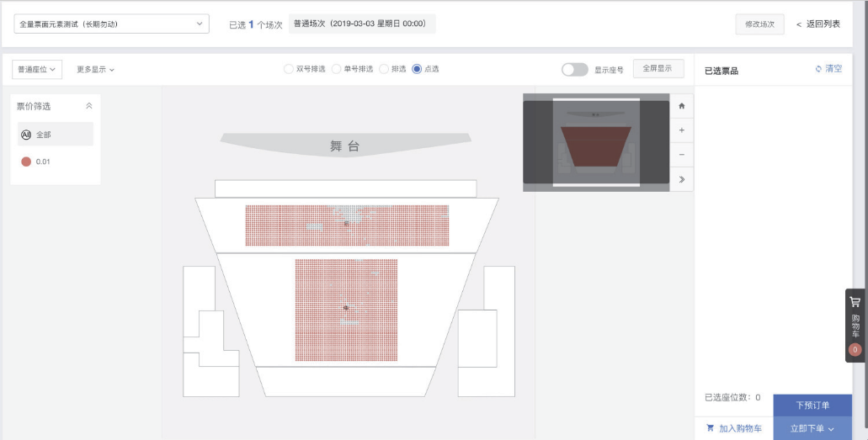Collapse the minimap with double-arrow icon
Screen dimensions: 868x440
681,179
